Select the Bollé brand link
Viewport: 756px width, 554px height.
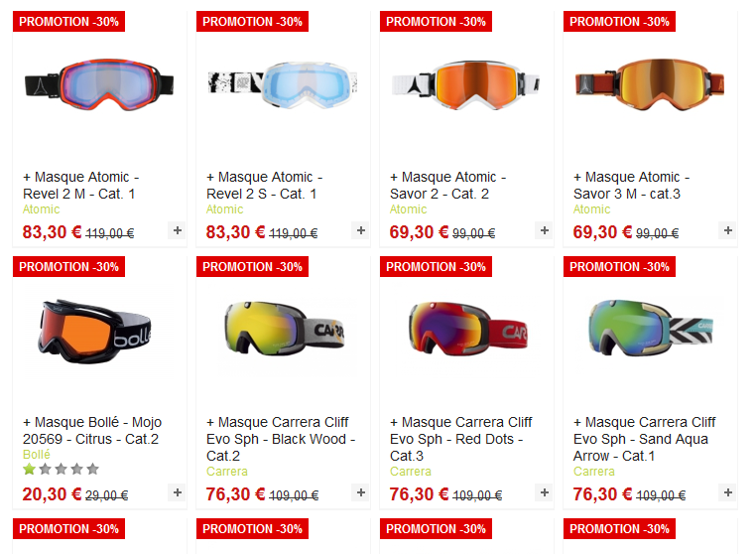click(x=36, y=454)
